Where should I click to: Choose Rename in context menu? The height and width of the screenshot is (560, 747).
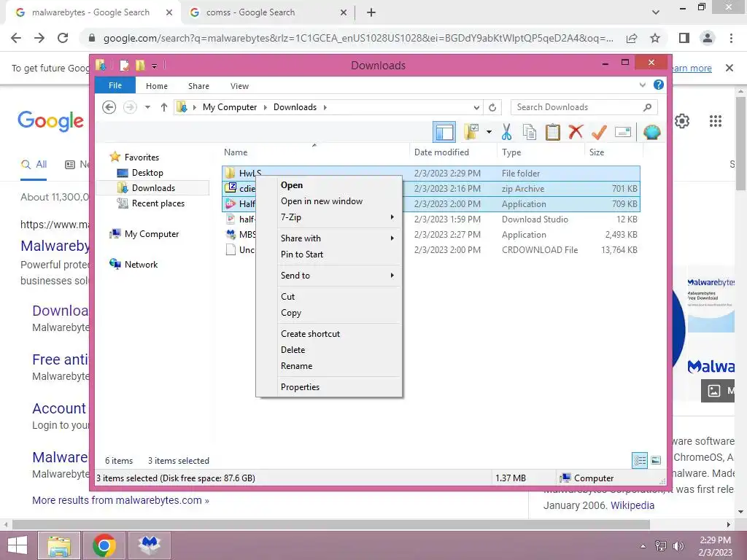pos(329,366)
